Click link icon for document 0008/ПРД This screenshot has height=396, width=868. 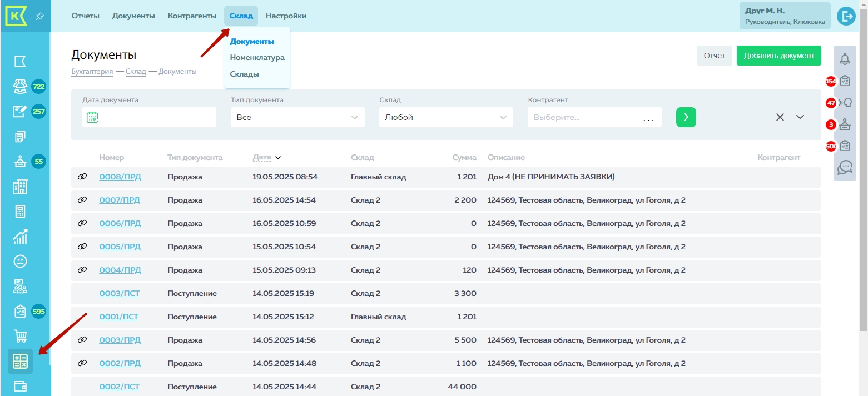[x=82, y=177]
